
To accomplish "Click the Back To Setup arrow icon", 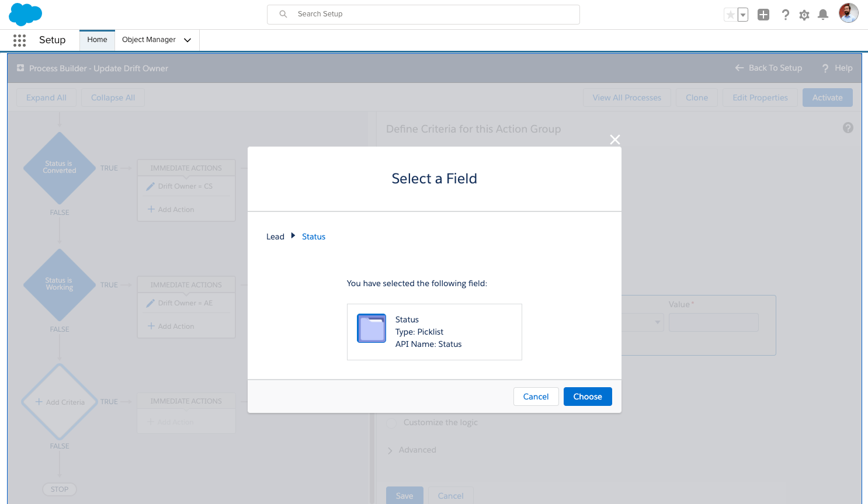I will [x=739, y=68].
